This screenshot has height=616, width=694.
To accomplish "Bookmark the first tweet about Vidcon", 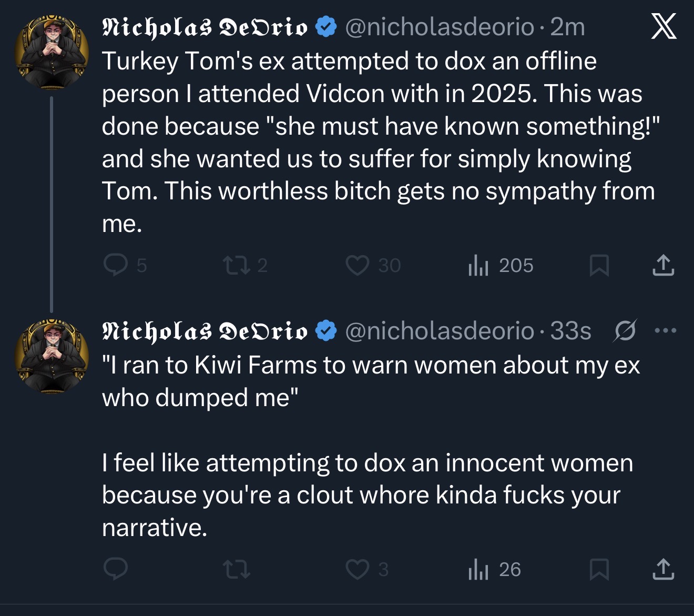I will [x=599, y=265].
